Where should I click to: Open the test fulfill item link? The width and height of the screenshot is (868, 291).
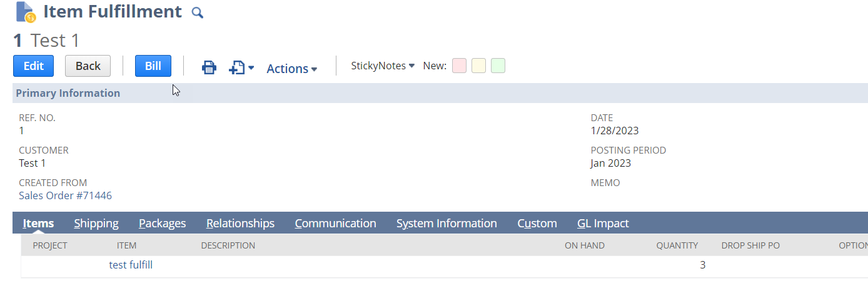pos(131,265)
